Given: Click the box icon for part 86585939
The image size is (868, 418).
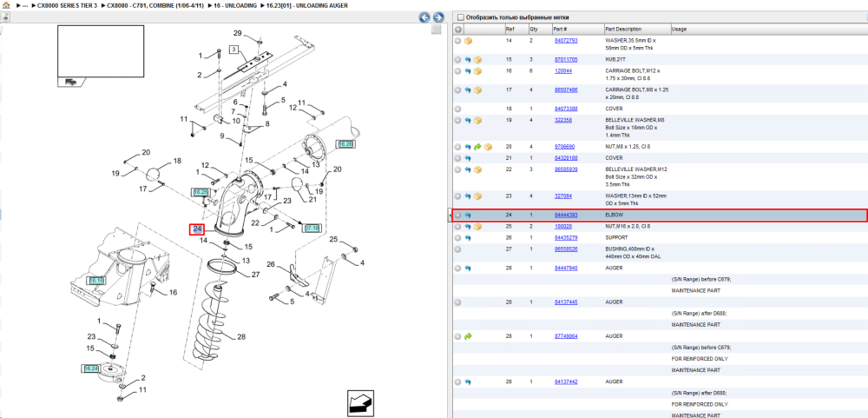Looking at the screenshot, I should [477, 169].
